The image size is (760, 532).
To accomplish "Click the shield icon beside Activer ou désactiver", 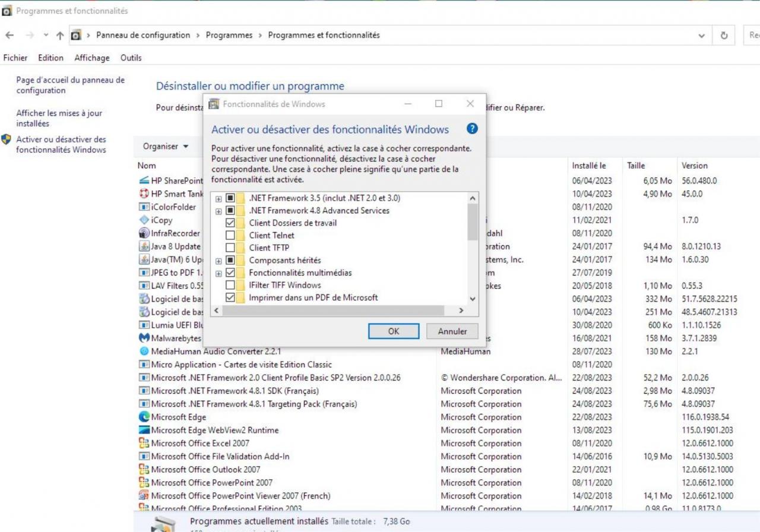I will [7, 140].
